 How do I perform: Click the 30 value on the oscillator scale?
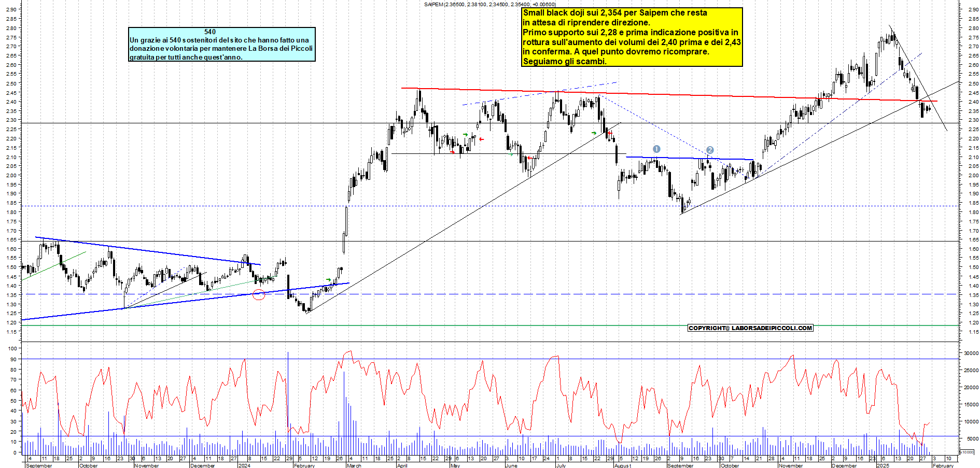[14, 421]
